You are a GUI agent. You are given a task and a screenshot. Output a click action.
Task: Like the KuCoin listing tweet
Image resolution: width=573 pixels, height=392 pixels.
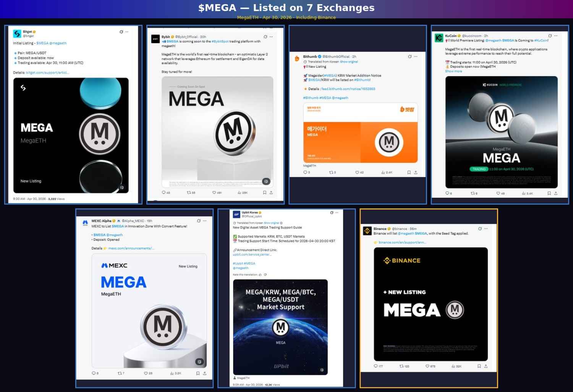[x=497, y=194]
